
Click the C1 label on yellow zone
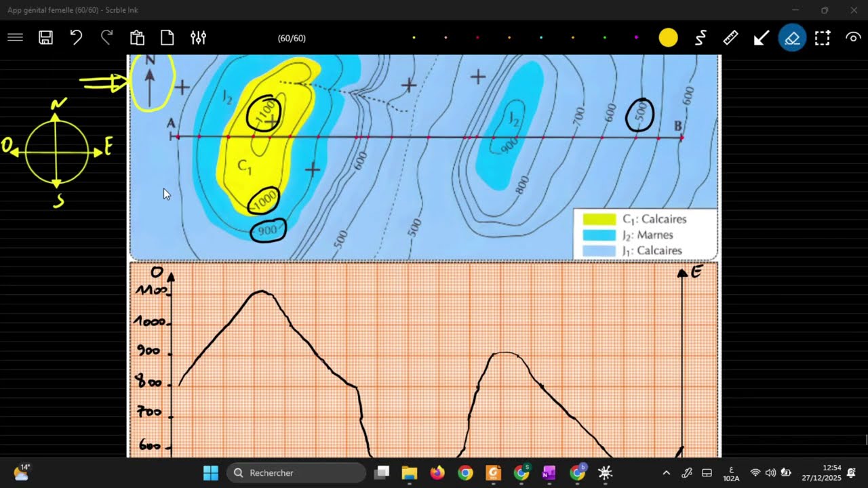click(x=245, y=166)
